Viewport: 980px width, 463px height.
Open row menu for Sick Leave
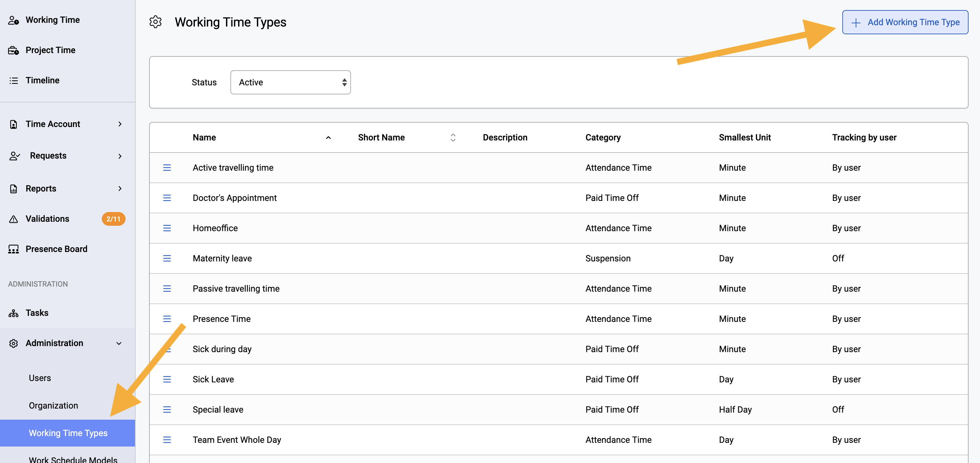(167, 379)
